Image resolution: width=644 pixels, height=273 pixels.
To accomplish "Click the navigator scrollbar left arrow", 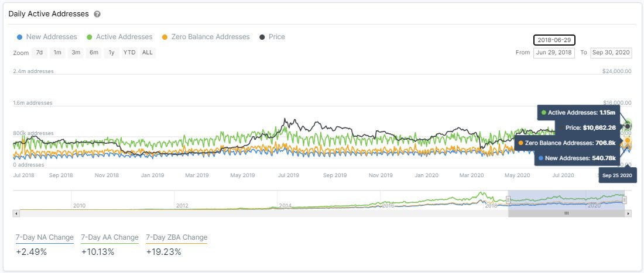I will [x=16, y=214].
